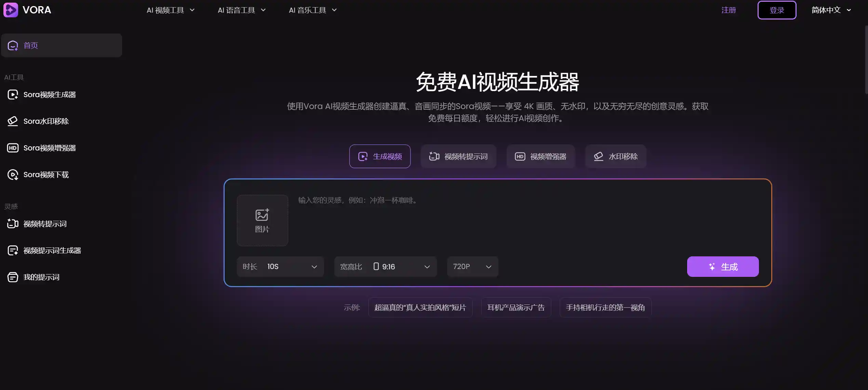This screenshot has width=868, height=390.
Task: Open the 简体中文 language selector
Action: [831, 10]
